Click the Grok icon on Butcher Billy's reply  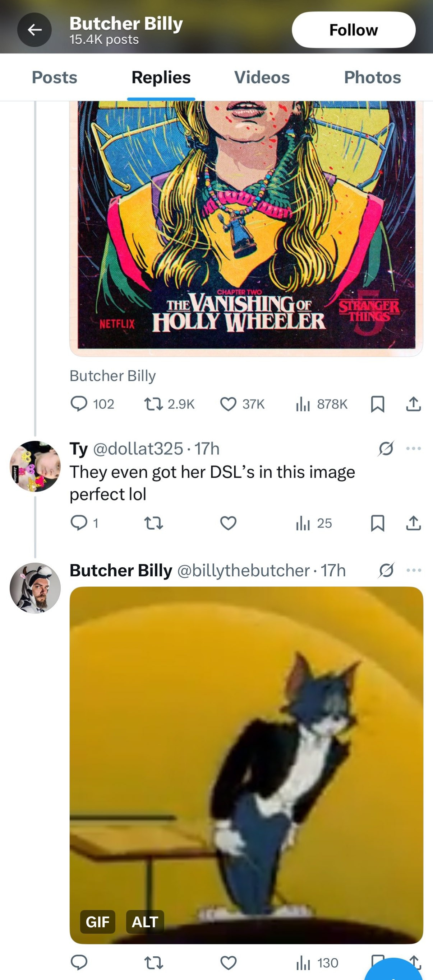pyautogui.click(x=386, y=570)
